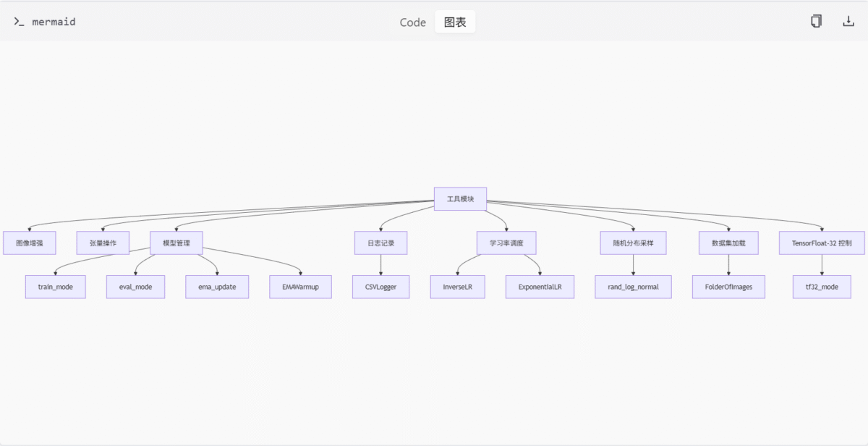868x446 pixels.
Task: Click the TensorFloat-32 控制 node
Action: tap(821, 243)
